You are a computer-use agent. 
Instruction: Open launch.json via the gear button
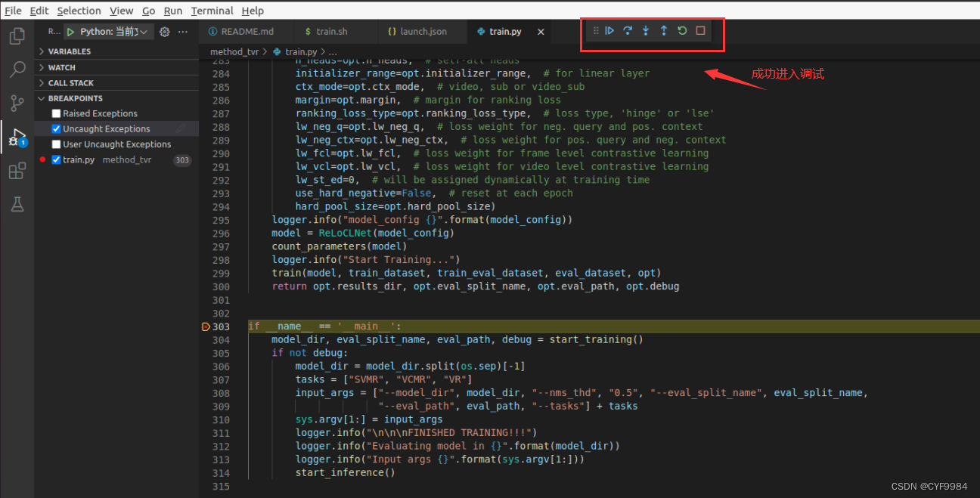pyautogui.click(x=163, y=32)
